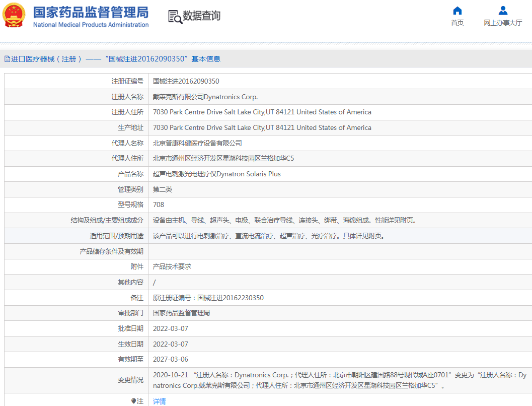Viewport: 532px width, 406px height.
Task: Select registrant 戴莱克斯有限公司Dynatronics Corp.
Action: [x=205, y=97]
